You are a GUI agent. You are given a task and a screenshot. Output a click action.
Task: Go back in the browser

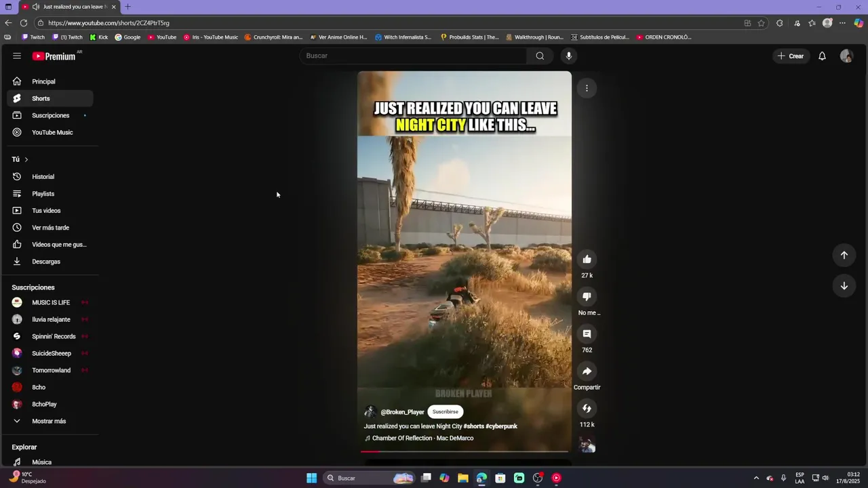[8, 23]
